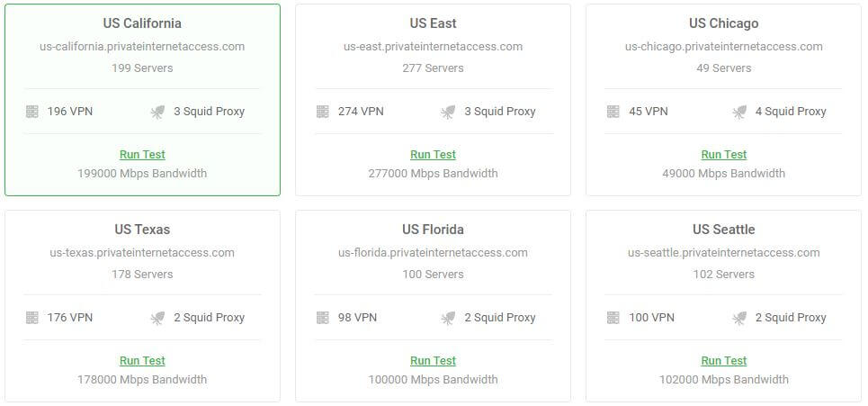Screen dimensions: 868x406
Task: Run Test for US Chicago
Action: [x=724, y=155]
